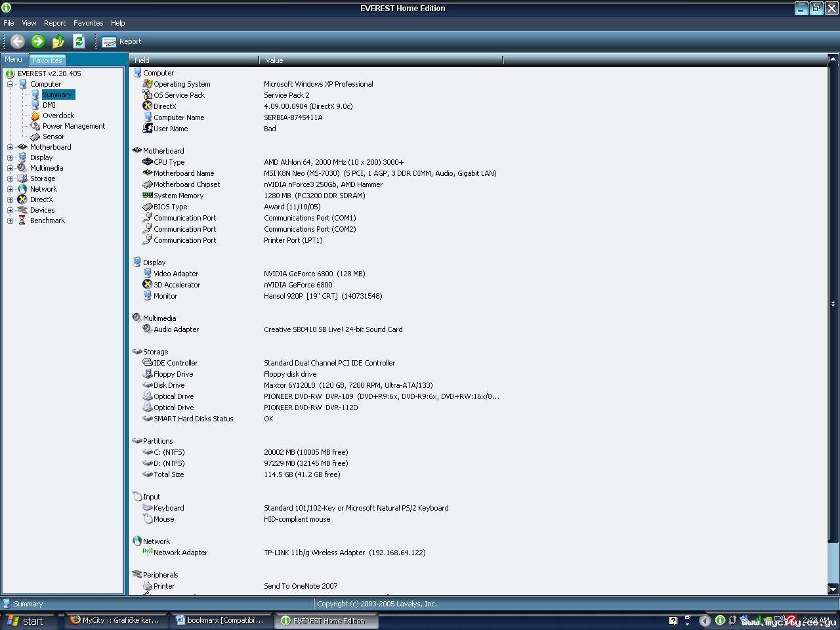
Task: Open the Help menu
Action: [x=117, y=23]
